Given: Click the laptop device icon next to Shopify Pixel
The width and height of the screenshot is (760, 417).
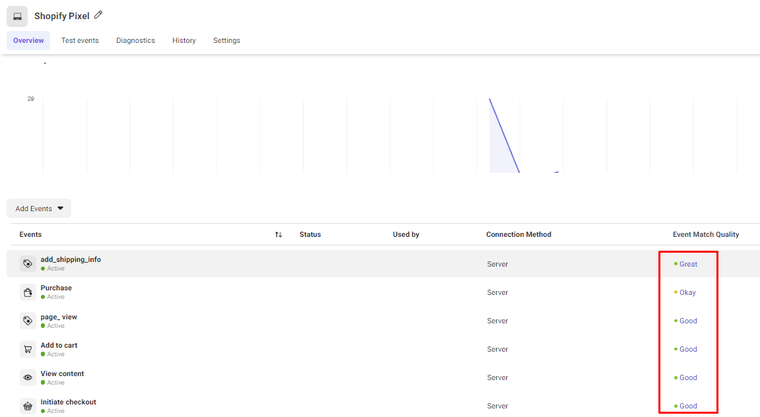Looking at the screenshot, I should 17,16.
